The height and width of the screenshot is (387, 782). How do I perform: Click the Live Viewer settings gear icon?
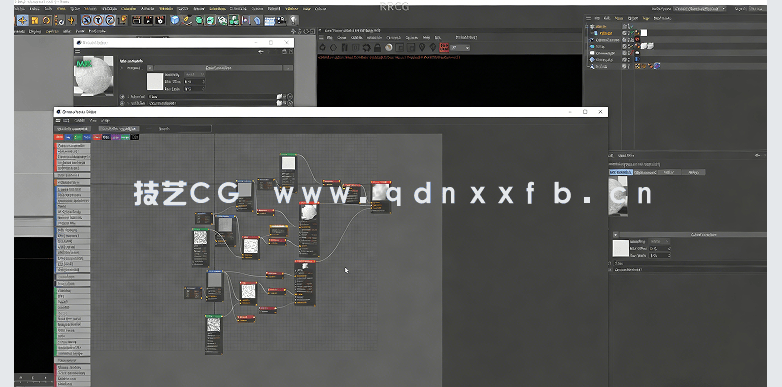tap(367, 47)
